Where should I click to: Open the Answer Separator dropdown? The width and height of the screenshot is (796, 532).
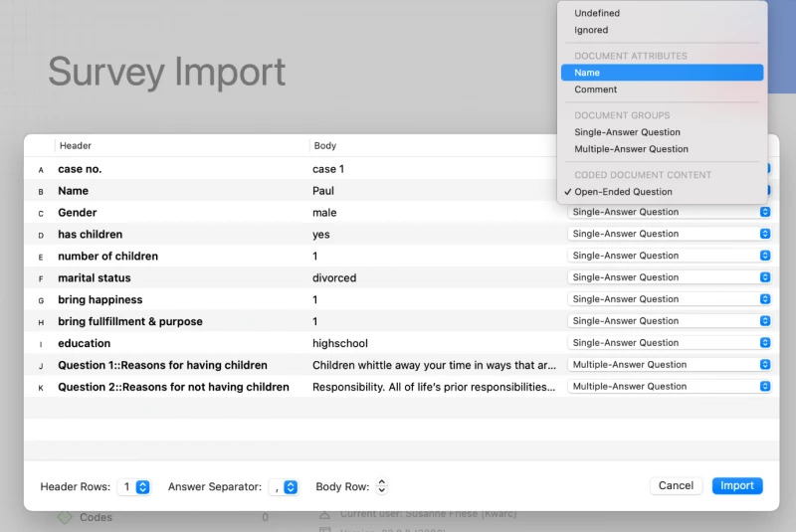[291, 487]
